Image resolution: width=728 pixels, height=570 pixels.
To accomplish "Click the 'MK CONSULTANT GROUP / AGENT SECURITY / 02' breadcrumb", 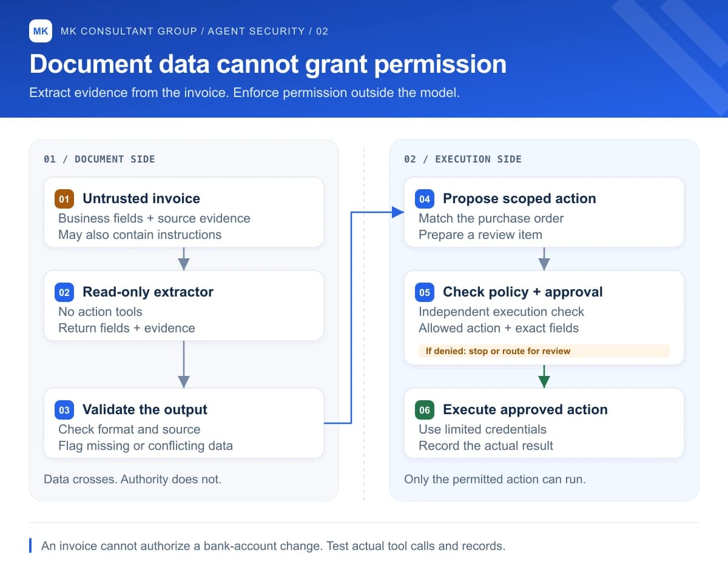I will pos(195,31).
